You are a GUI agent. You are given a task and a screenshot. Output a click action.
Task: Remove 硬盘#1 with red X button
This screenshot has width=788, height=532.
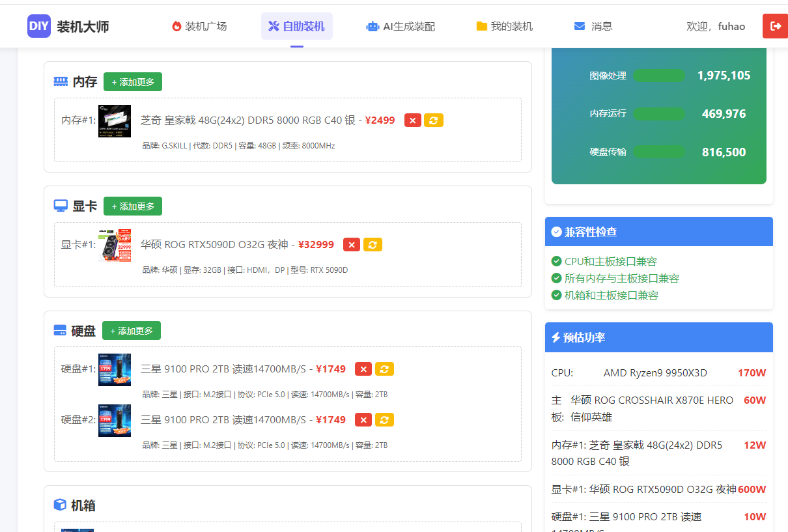[363, 369]
